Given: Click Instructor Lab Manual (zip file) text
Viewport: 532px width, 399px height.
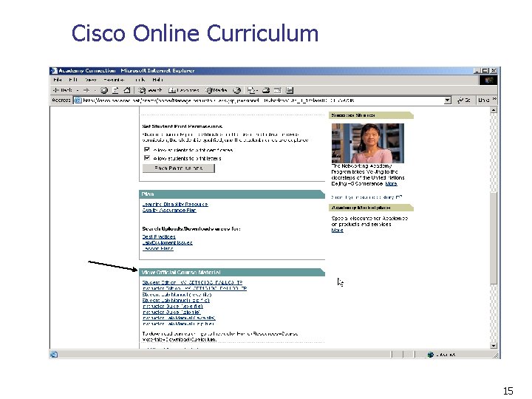Looking at the screenshot, I should pyautogui.click(x=178, y=324).
